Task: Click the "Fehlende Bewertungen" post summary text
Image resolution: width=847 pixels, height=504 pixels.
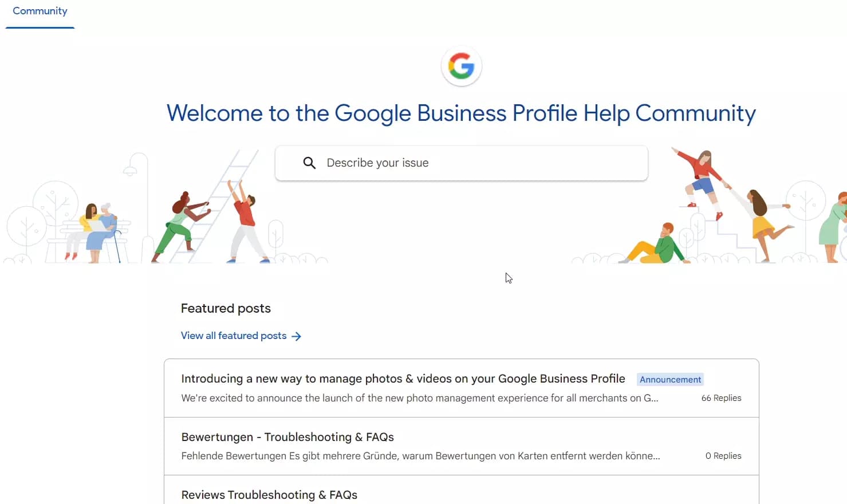Action: [x=420, y=456]
